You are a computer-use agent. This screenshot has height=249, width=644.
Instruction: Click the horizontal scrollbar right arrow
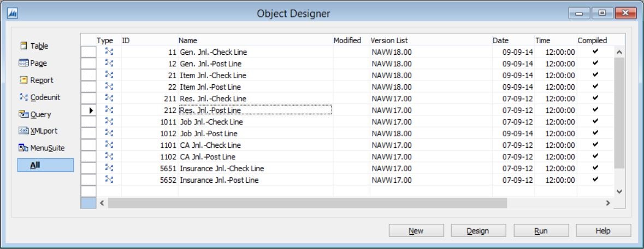click(608, 203)
